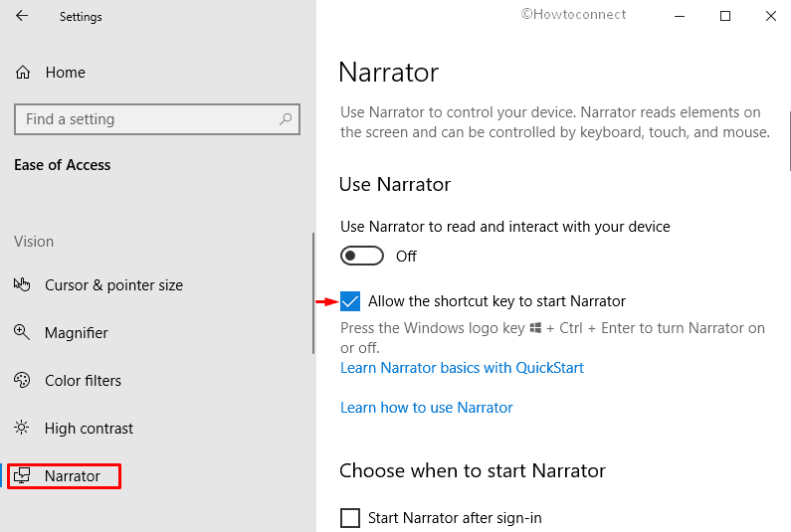Click the Use Narrator section heading
The height and width of the screenshot is (532, 791).
(x=394, y=185)
